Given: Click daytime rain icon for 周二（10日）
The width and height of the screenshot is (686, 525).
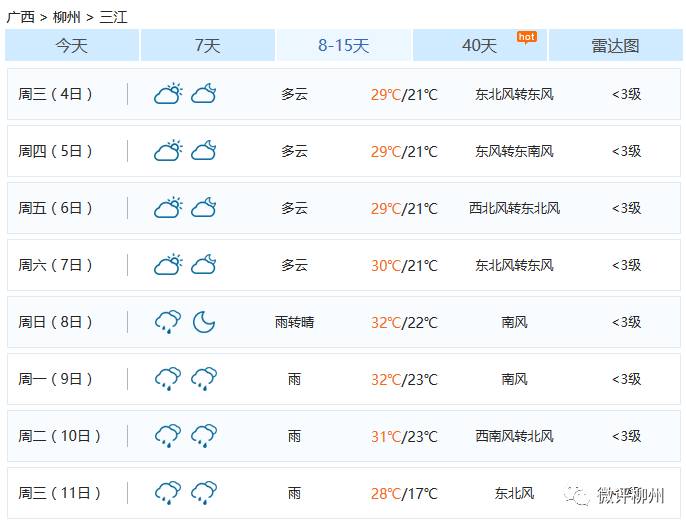Looking at the screenshot, I should 168,436.
